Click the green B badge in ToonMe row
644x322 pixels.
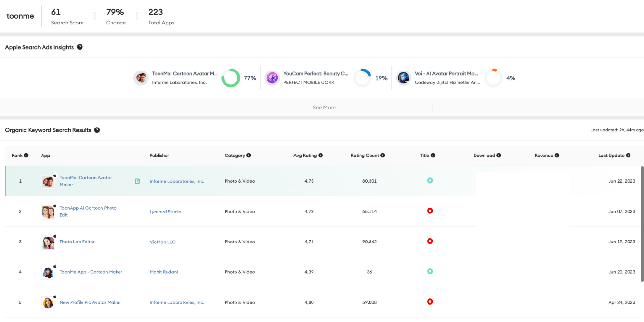tap(137, 181)
